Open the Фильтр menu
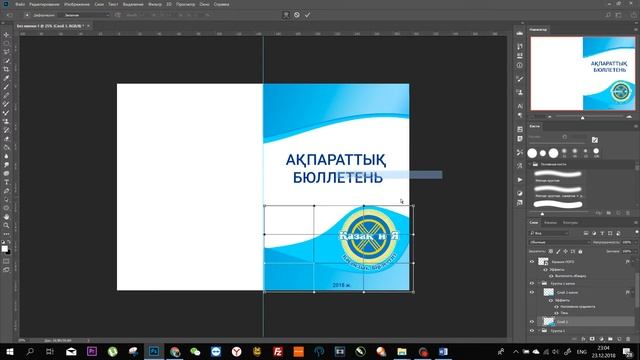The image size is (640, 360). [155, 4]
